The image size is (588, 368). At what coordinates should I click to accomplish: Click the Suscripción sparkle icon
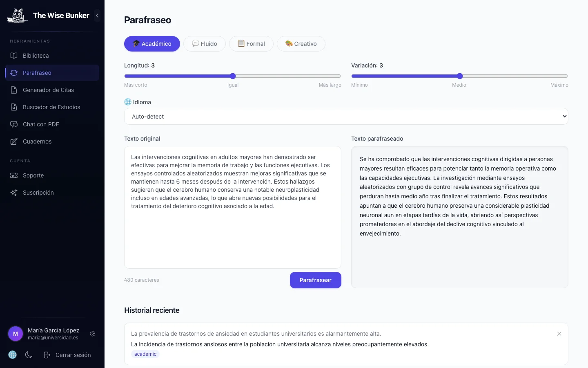14,193
